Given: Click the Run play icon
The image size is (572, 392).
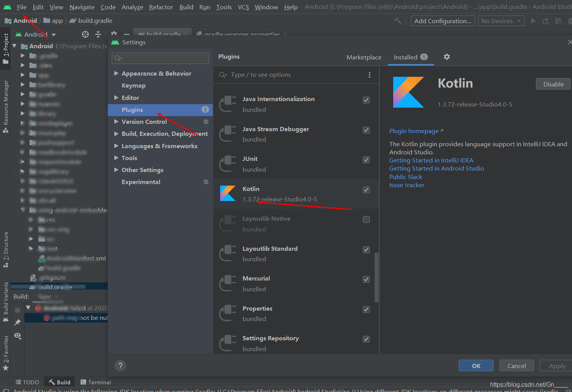Looking at the screenshot, I should click(x=533, y=21).
